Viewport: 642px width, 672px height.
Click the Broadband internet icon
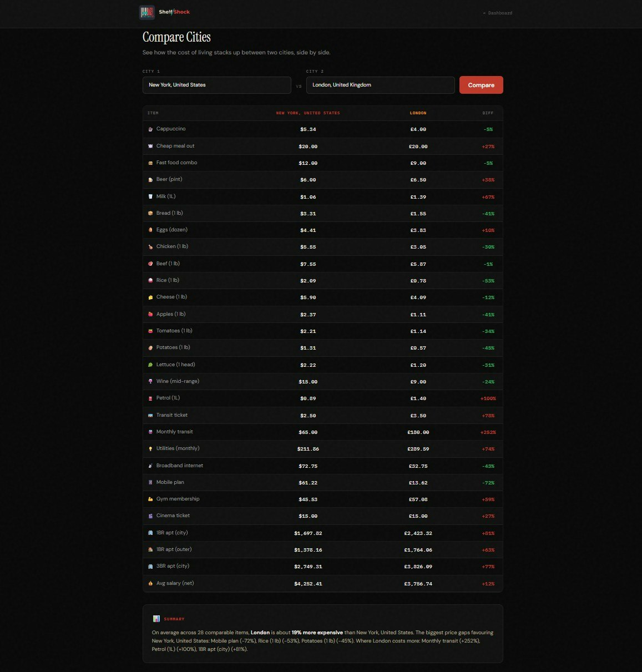(x=150, y=466)
